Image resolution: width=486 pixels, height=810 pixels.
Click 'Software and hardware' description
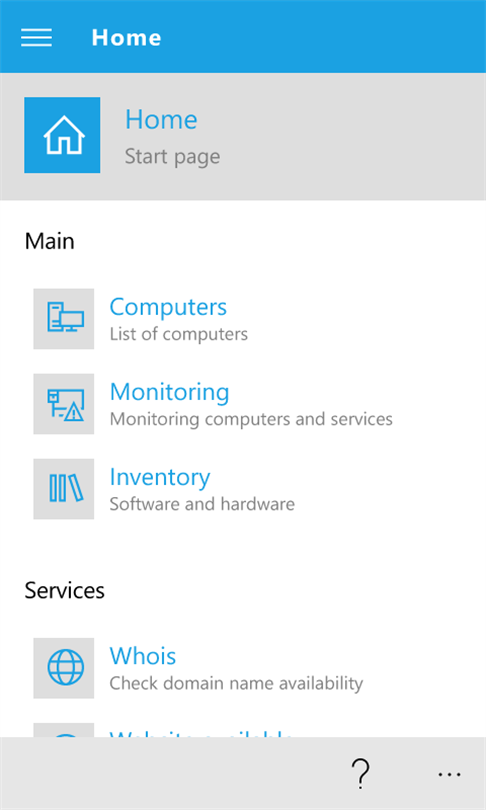tap(202, 504)
